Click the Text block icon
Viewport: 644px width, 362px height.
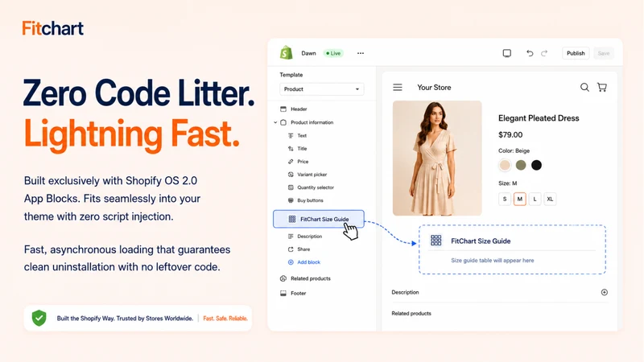tap(291, 135)
